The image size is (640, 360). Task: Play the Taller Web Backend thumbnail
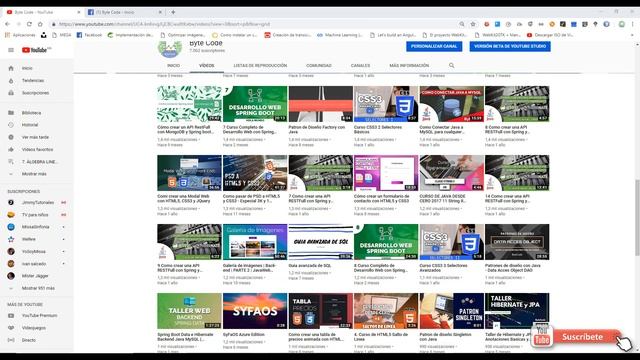click(189, 311)
